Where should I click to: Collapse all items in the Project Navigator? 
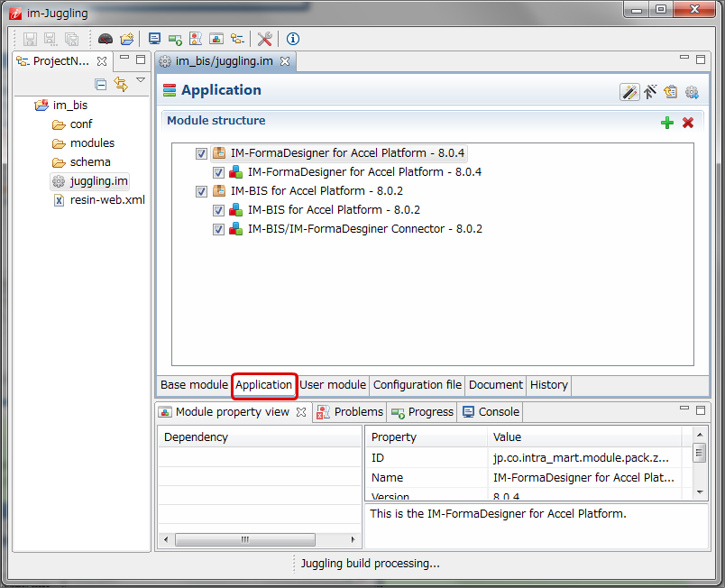pyautogui.click(x=100, y=84)
